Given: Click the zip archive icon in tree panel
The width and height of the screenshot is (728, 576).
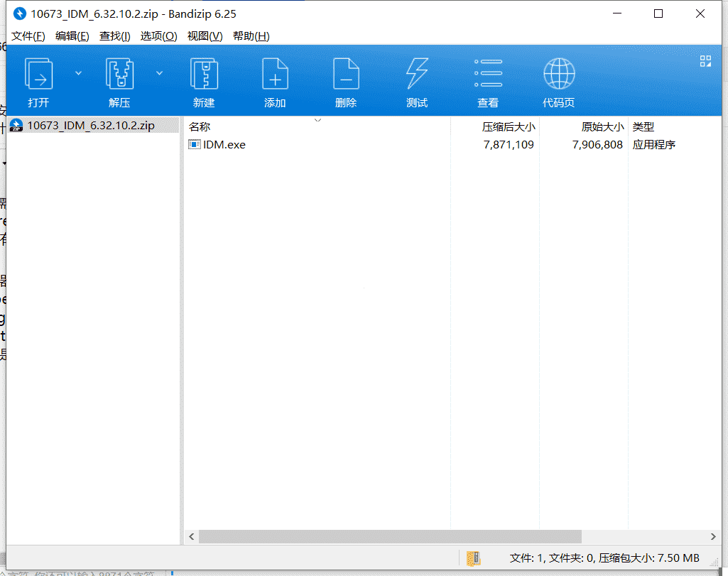Looking at the screenshot, I should pyautogui.click(x=16, y=125).
